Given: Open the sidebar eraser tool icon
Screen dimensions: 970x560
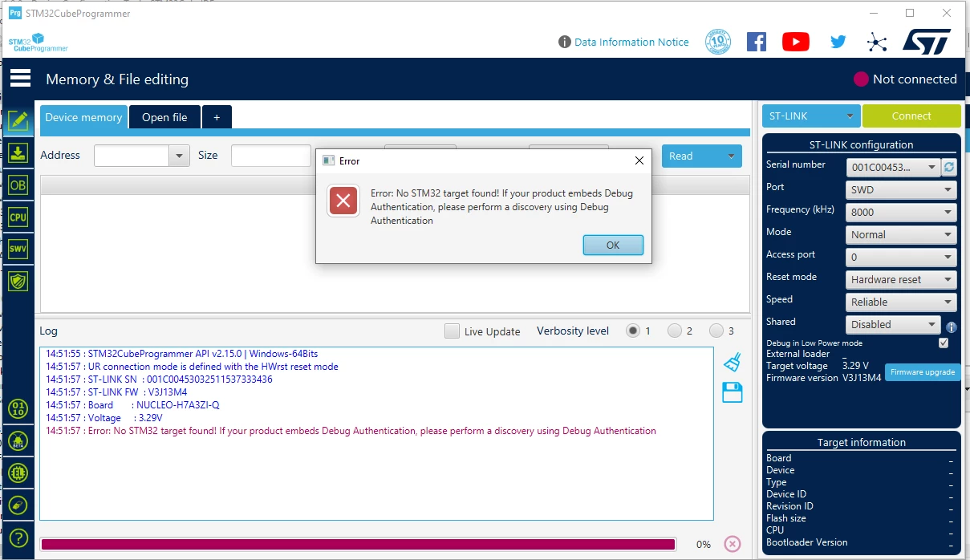Looking at the screenshot, I should point(18,505).
